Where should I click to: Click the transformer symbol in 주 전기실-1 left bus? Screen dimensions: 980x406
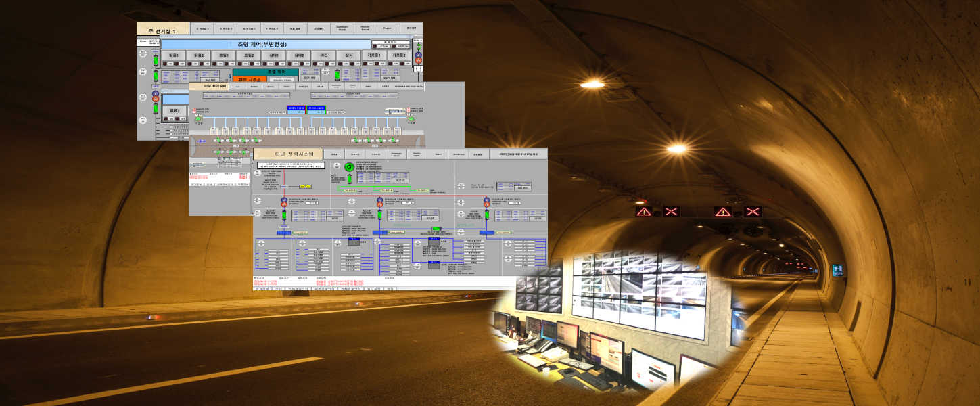click(155, 96)
